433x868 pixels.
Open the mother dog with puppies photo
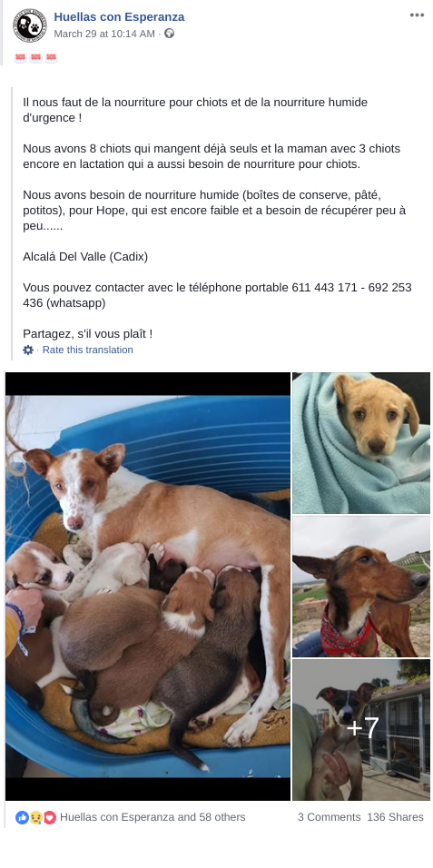(148, 587)
